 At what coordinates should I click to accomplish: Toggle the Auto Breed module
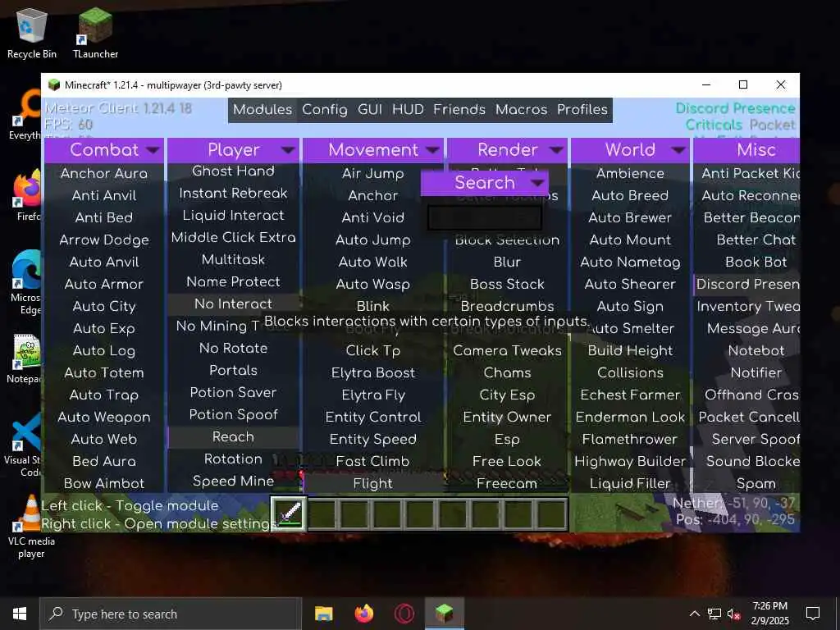[630, 196]
